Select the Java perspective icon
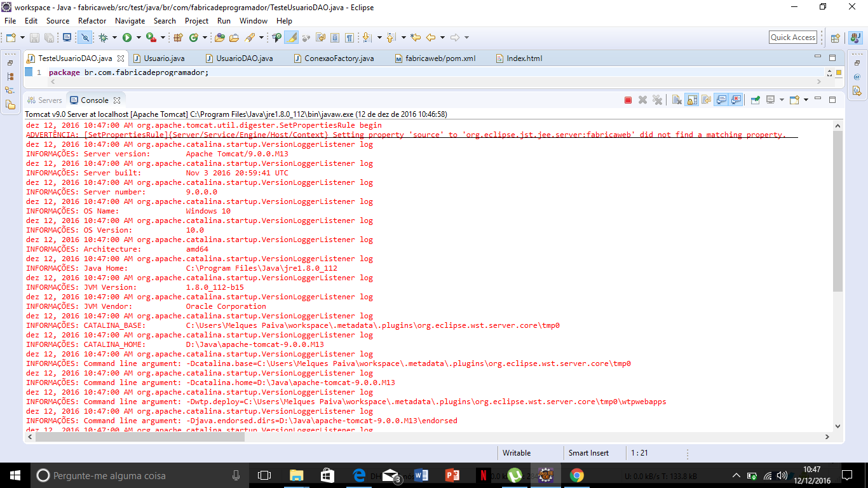The height and width of the screenshot is (488, 868). tap(855, 38)
